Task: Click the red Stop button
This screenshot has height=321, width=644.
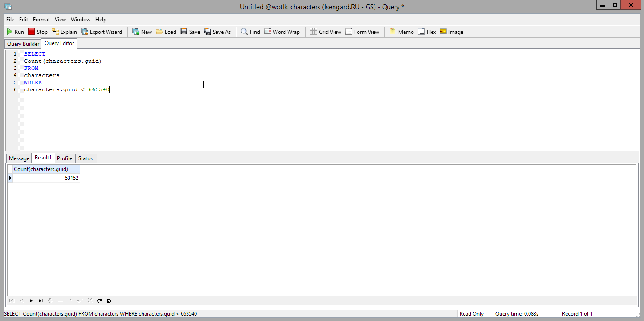Action: click(x=38, y=32)
